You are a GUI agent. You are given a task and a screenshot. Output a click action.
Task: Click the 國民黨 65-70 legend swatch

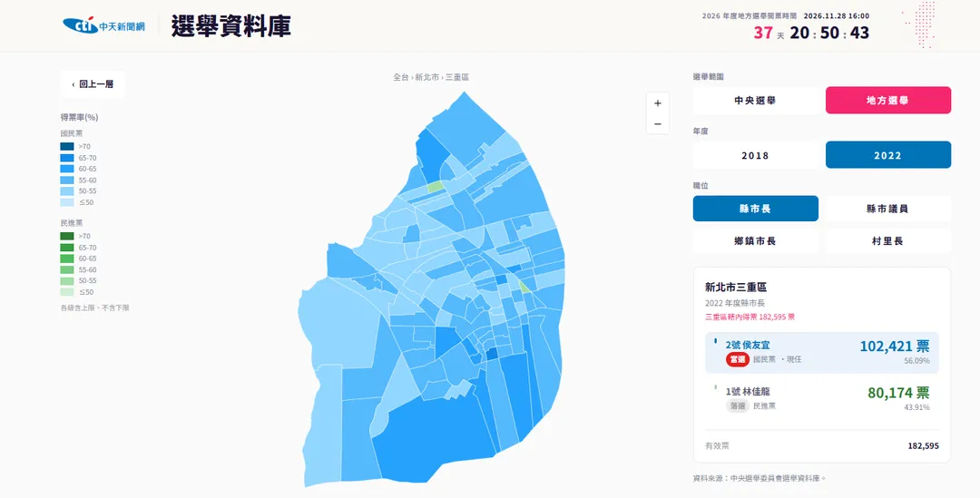click(x=67, y=158)
